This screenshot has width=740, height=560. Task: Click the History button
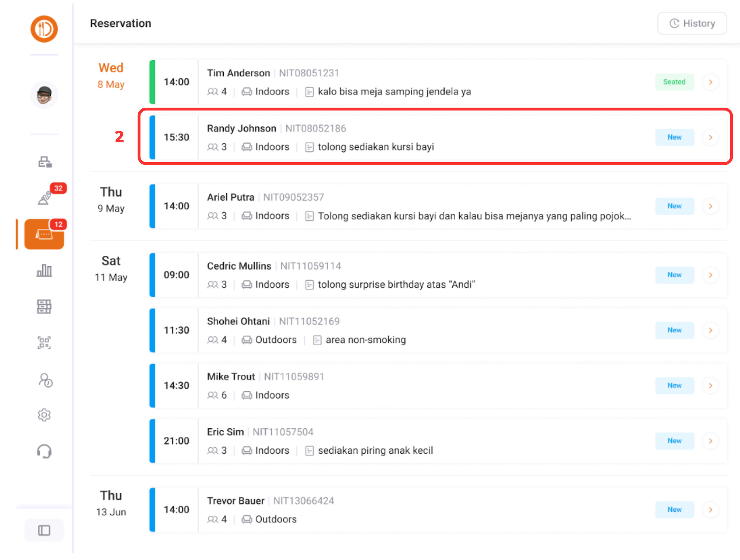click(692, 23)
